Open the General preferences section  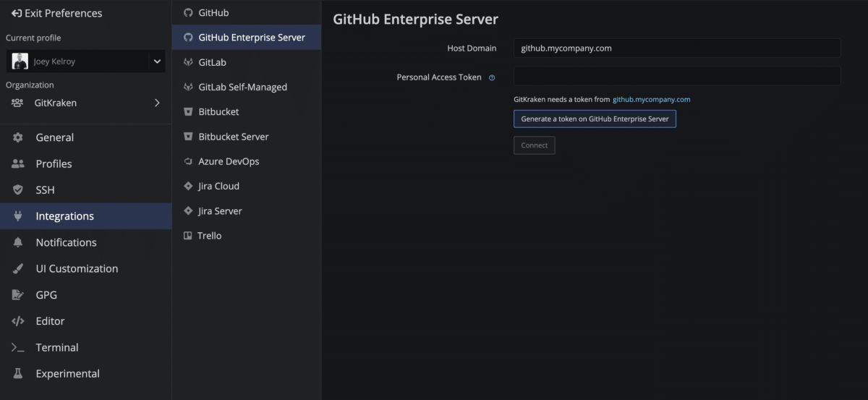pos(55,137)
